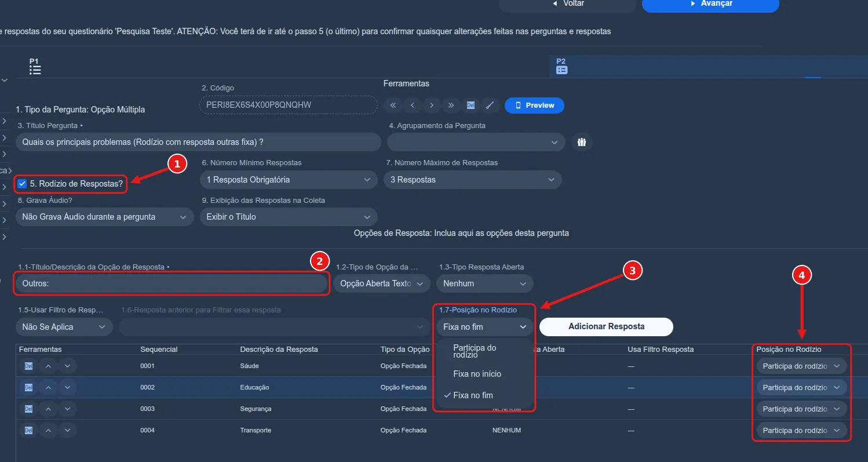Jump to last question with double-right arrow

(451, 106)
